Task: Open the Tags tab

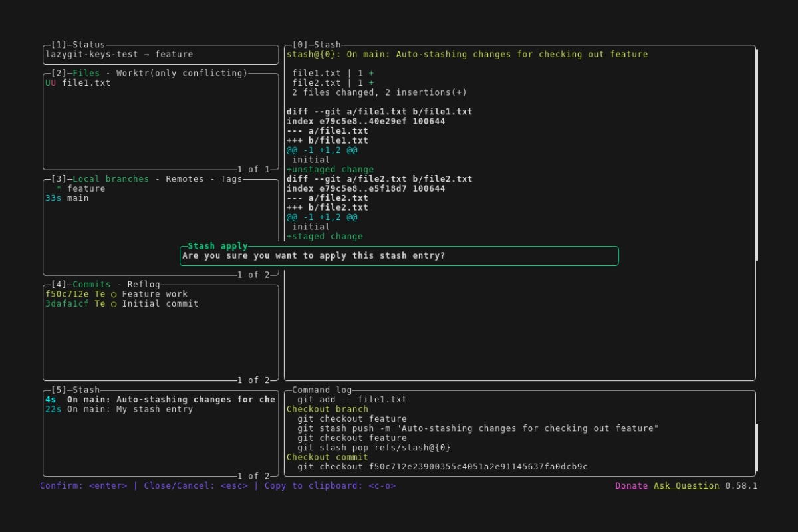Action: (231, 179)
